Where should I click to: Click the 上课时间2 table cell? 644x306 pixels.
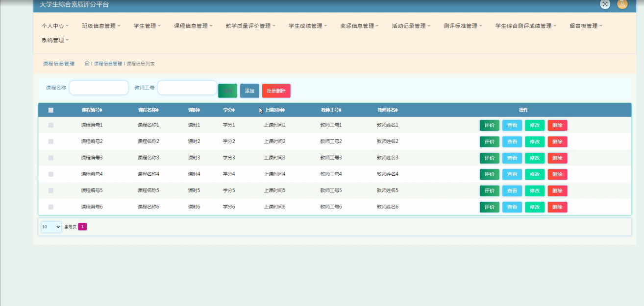[x=274, y=141]
